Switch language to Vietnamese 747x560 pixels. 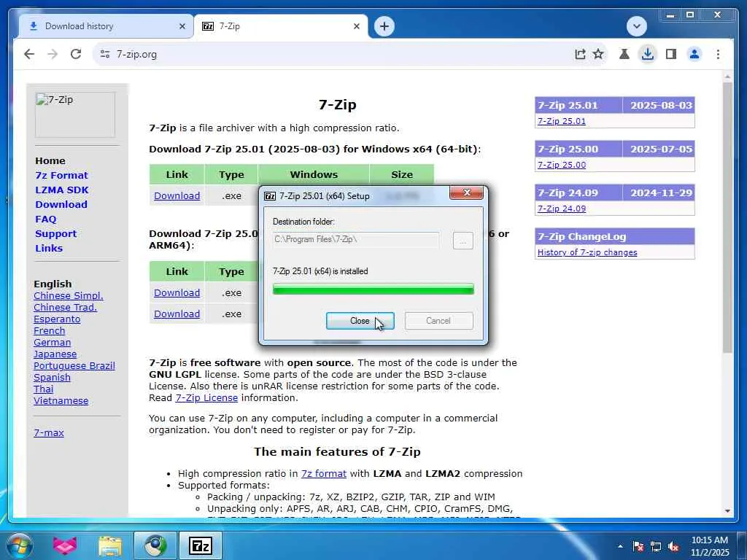click(61, 401)
